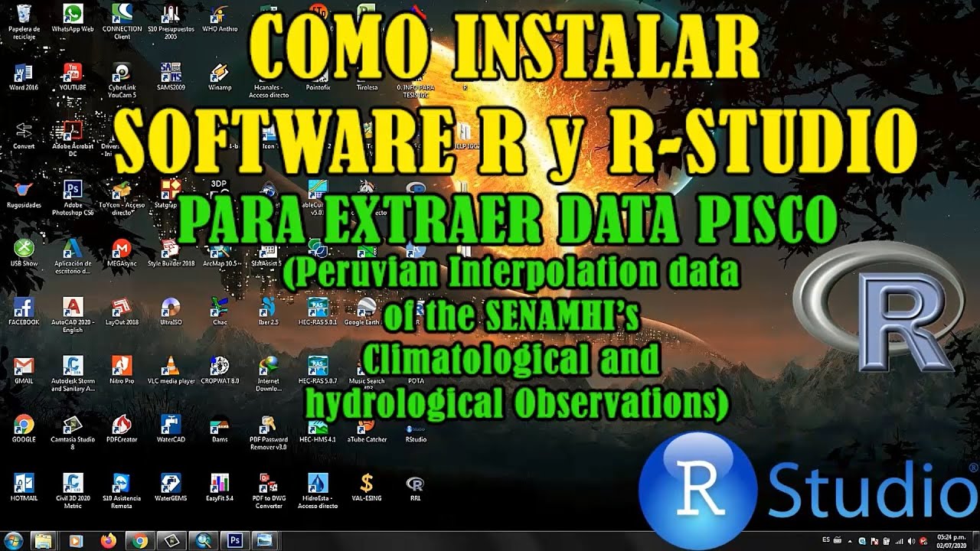Open PDFCreator shortcut
The width and height of the screenshot is (980, 551).
[x=122, y=429]
